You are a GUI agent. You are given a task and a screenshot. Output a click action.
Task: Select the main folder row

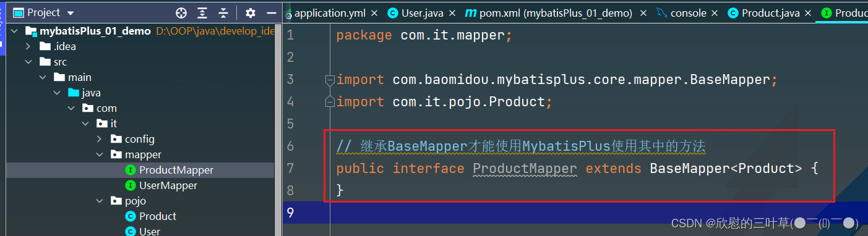pos(140,77)
